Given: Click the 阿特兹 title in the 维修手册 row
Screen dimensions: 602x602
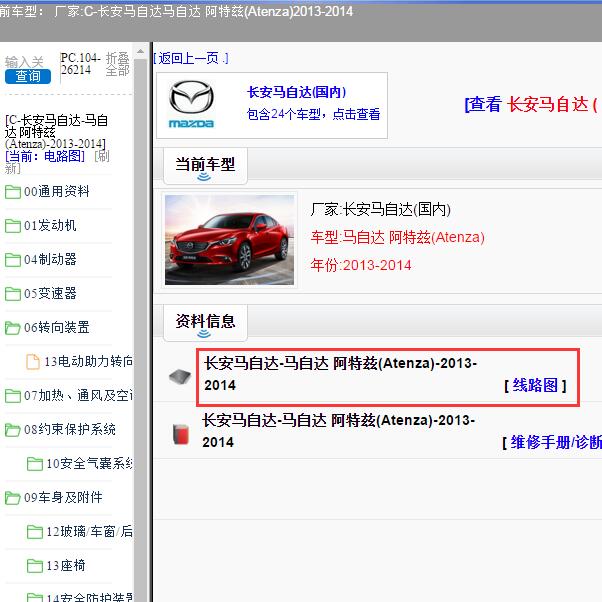Looking at the screenshot, I should pos(339,431).
